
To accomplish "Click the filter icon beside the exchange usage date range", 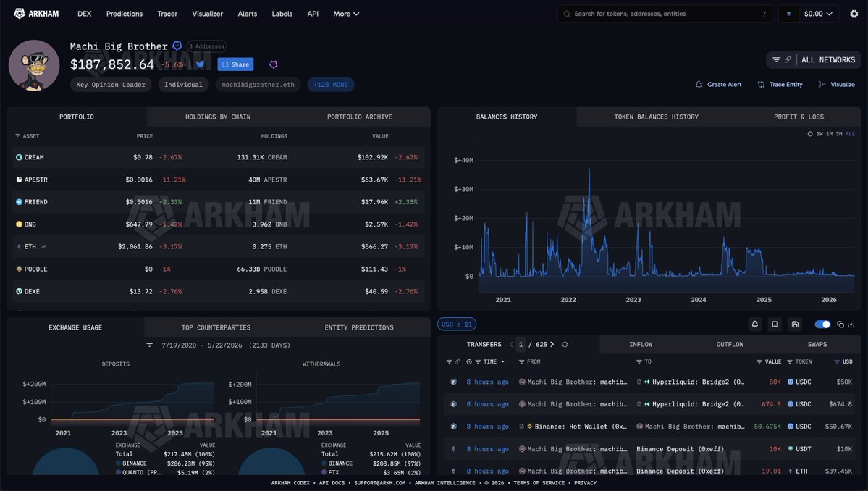I will (149, 345).
